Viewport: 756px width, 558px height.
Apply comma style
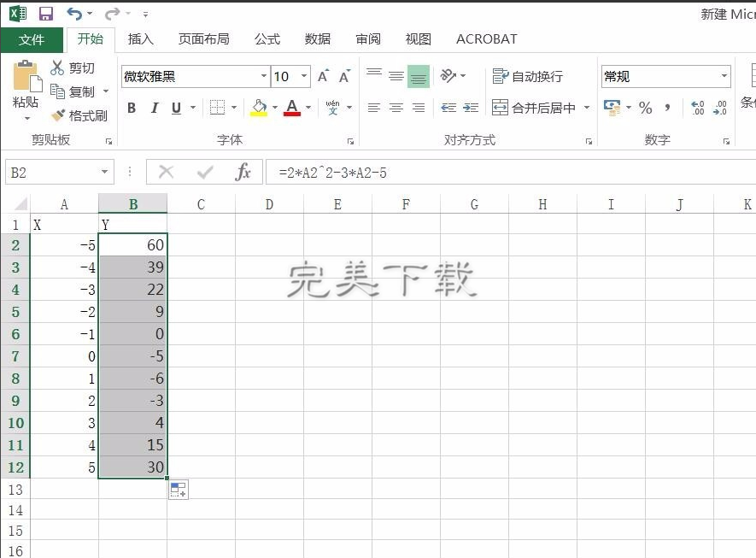coord(667,108)
